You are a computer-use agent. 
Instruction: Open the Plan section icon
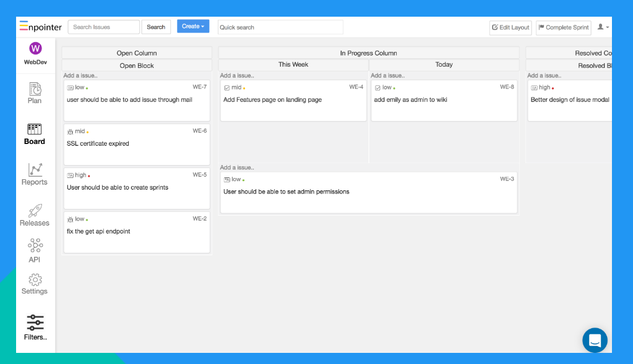pyautogui.click(x=35, y=89)
